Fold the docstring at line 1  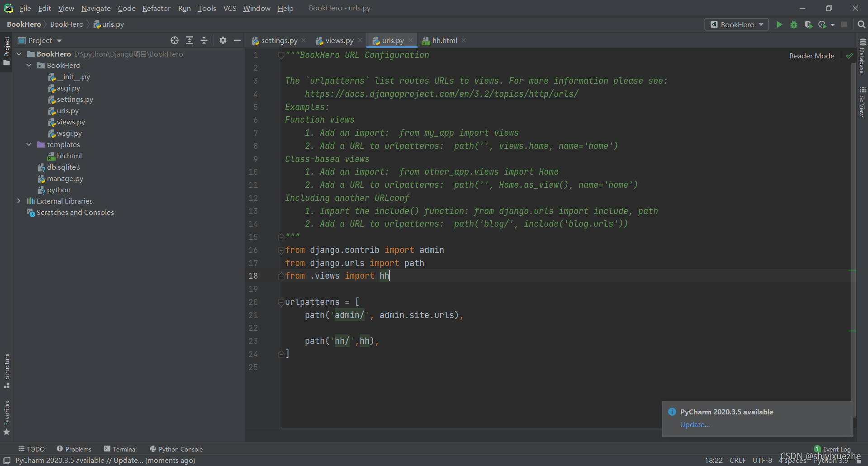[x=281, y=55]
